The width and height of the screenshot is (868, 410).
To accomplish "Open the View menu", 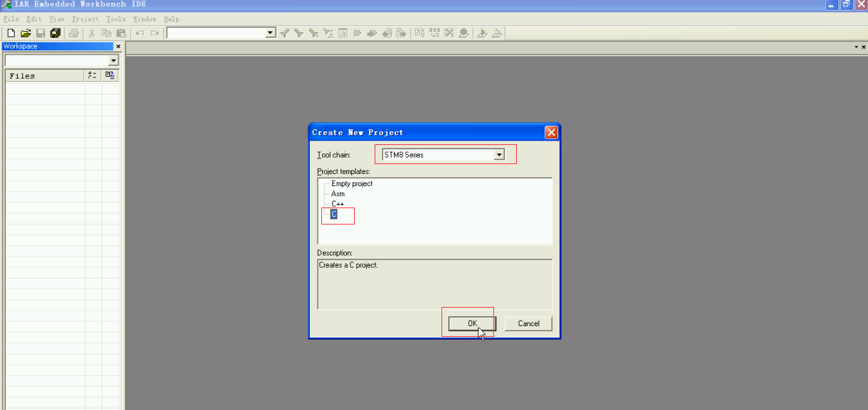I will click(57, 19).
